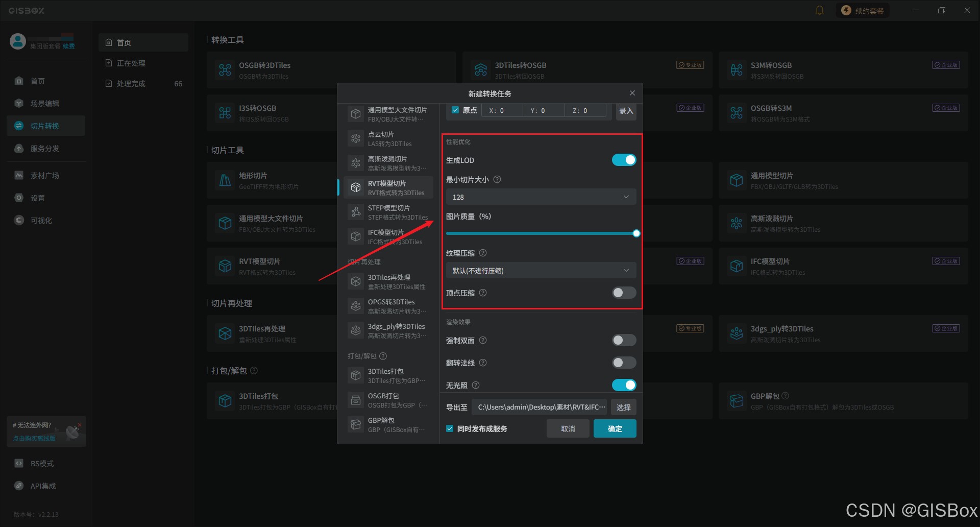Select RVT模型切片 in the dialog list
Screen dimensions: 980x527
click(388, 187)
